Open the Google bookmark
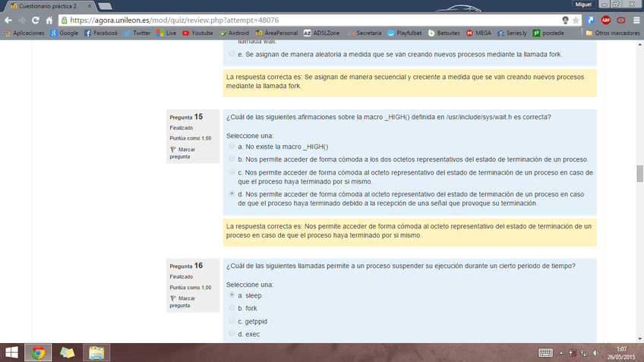 [64, 33]
